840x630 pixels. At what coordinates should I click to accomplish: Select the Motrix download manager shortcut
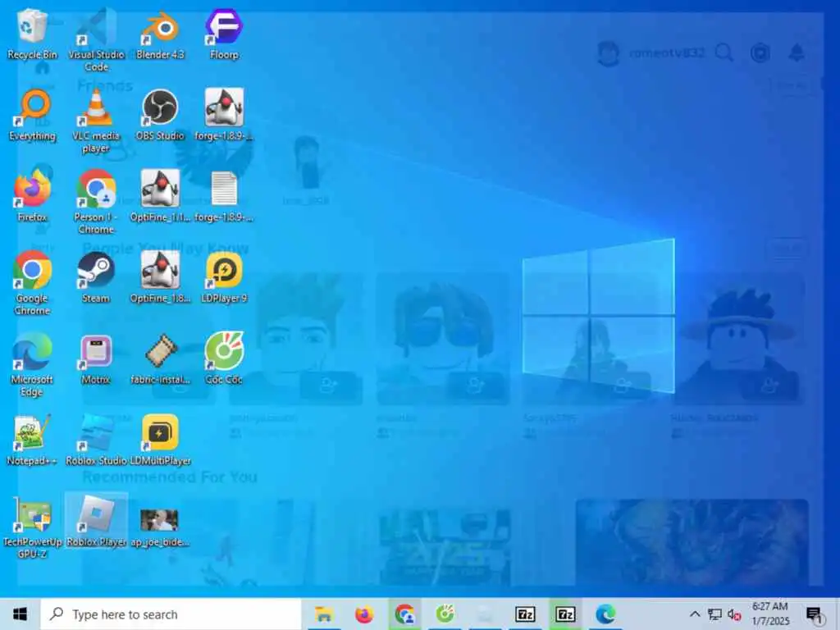pyautogui.click(x=97, y=358)
